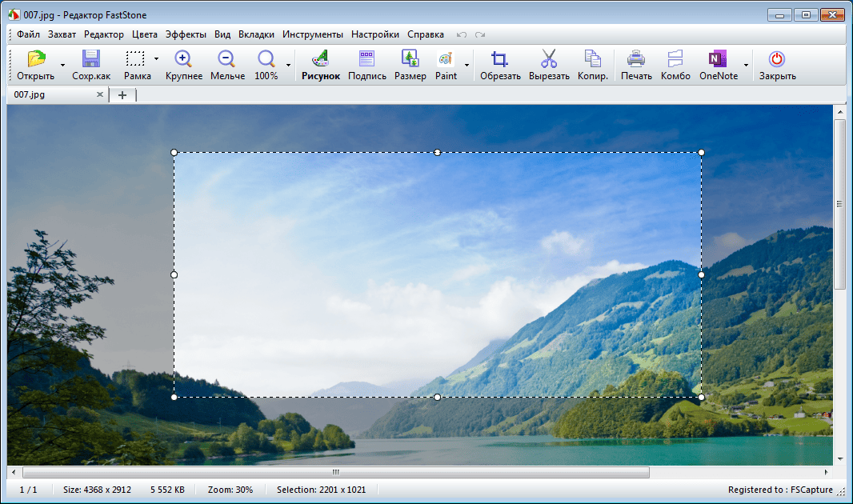Expand the Paint dropdown arrow

pyautogui.click(x=467, y=66)
